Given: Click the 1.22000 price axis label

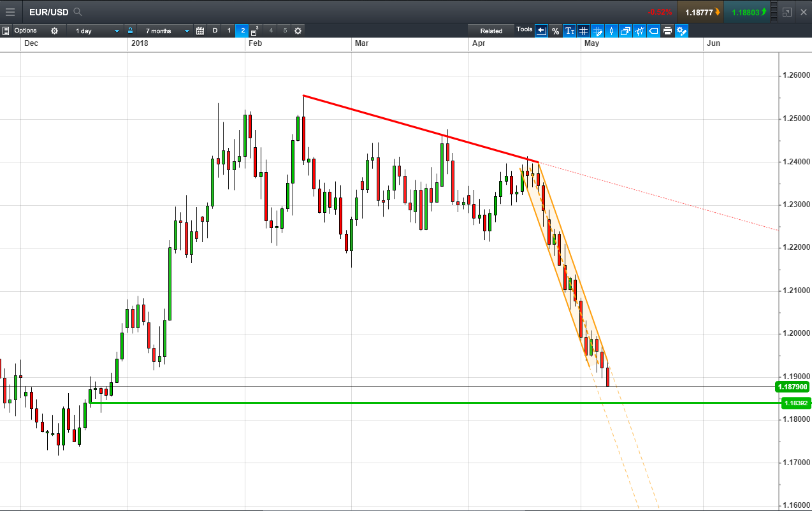Looking at the screenshot, I should pyautogui.click(x=796, y=248).
